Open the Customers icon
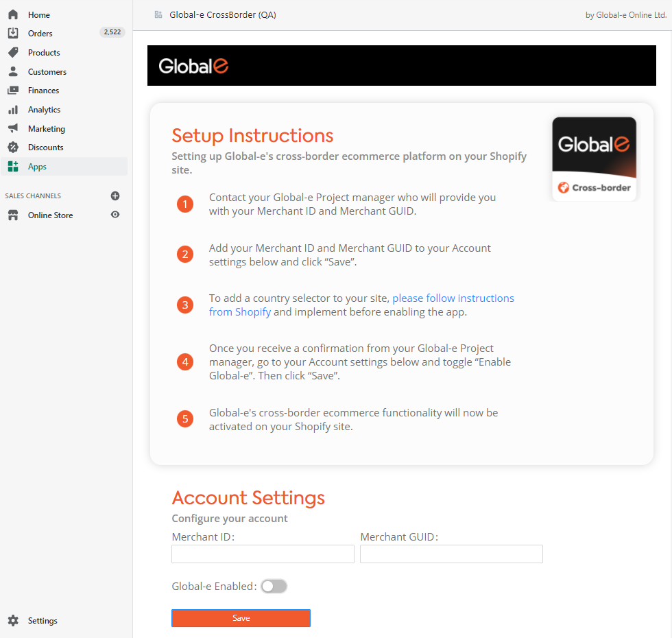The width and height of the screenshot is (672, 638). [13, 71]
